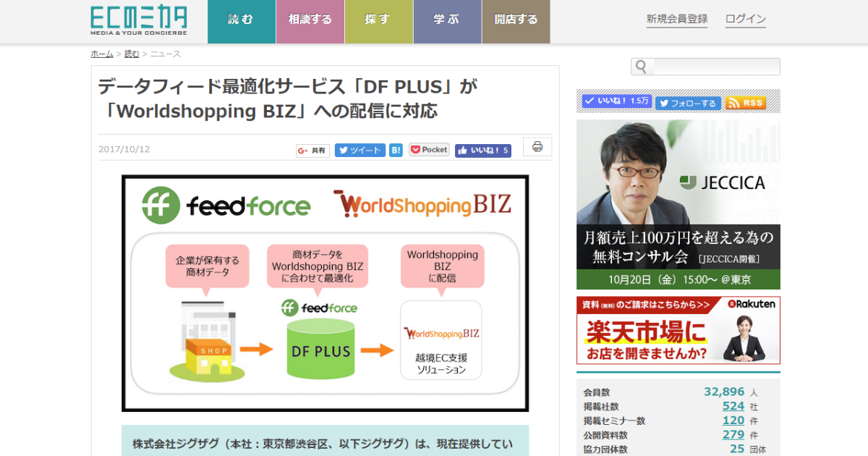Open the 279 公開資料数 link
Viewport: 868px width, 456px height.
(x=733, y=435)
